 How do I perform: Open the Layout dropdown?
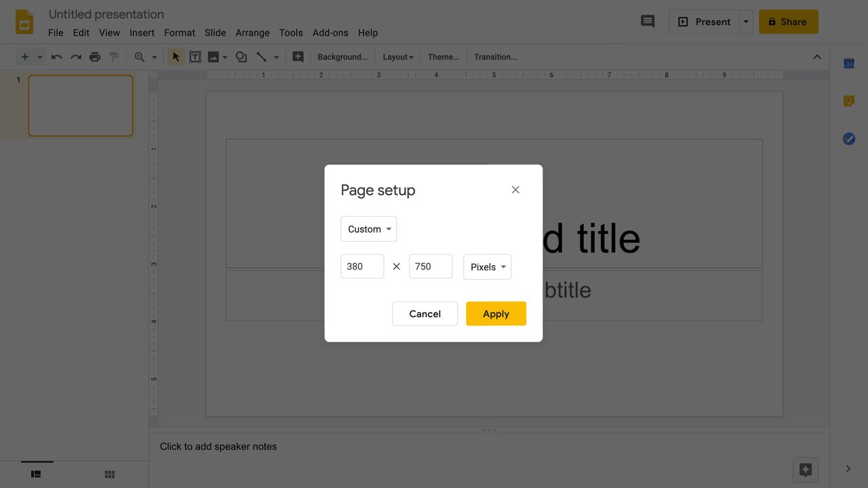[x=397, y=57]
